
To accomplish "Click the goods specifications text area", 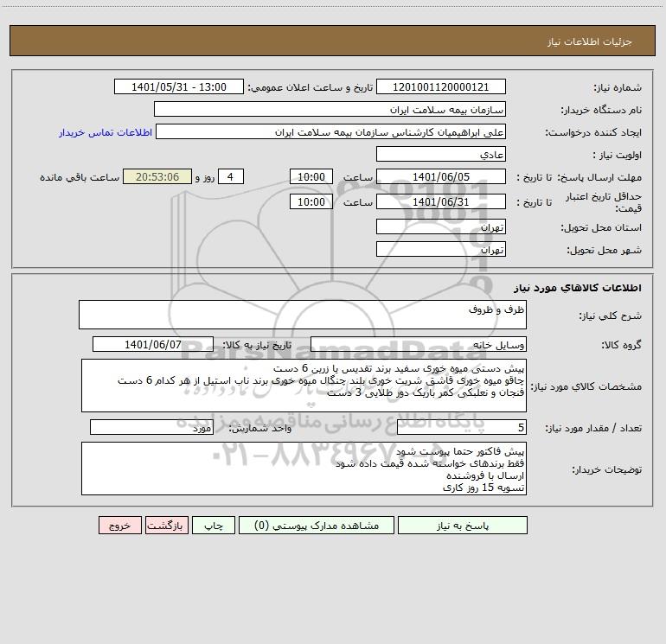I will click(304, 386).
